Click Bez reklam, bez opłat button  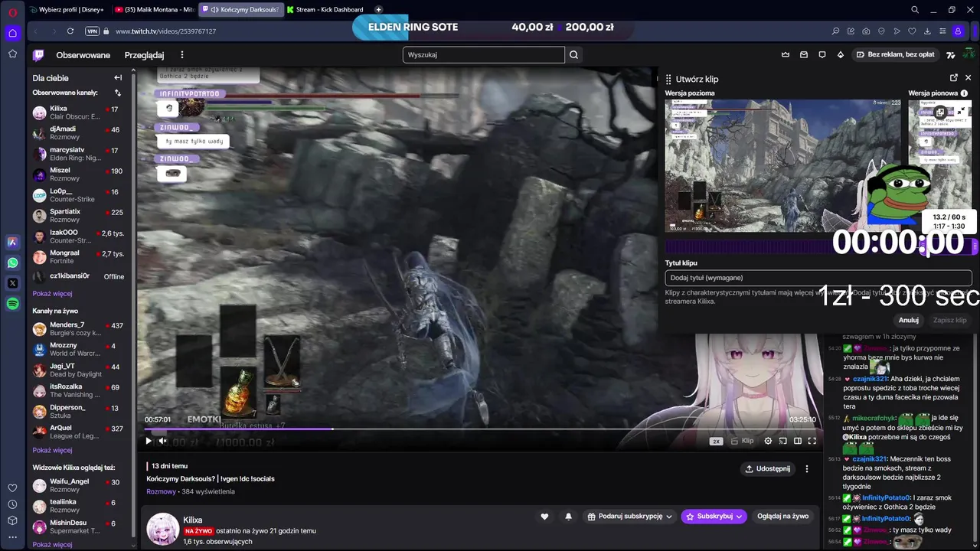895,55
